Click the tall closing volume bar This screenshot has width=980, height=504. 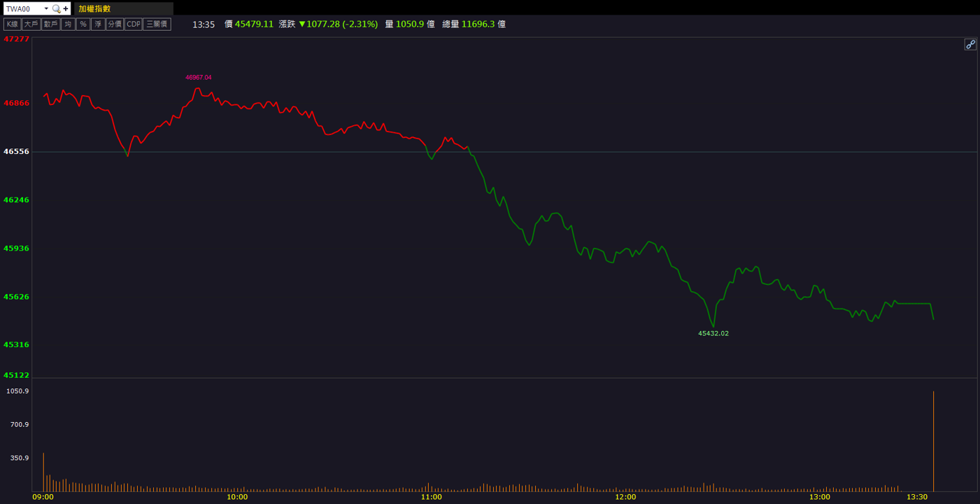[934, 441]
